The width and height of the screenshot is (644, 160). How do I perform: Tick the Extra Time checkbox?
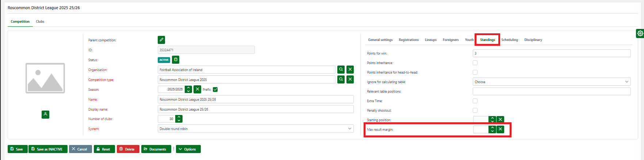click(x=475, y=101)
